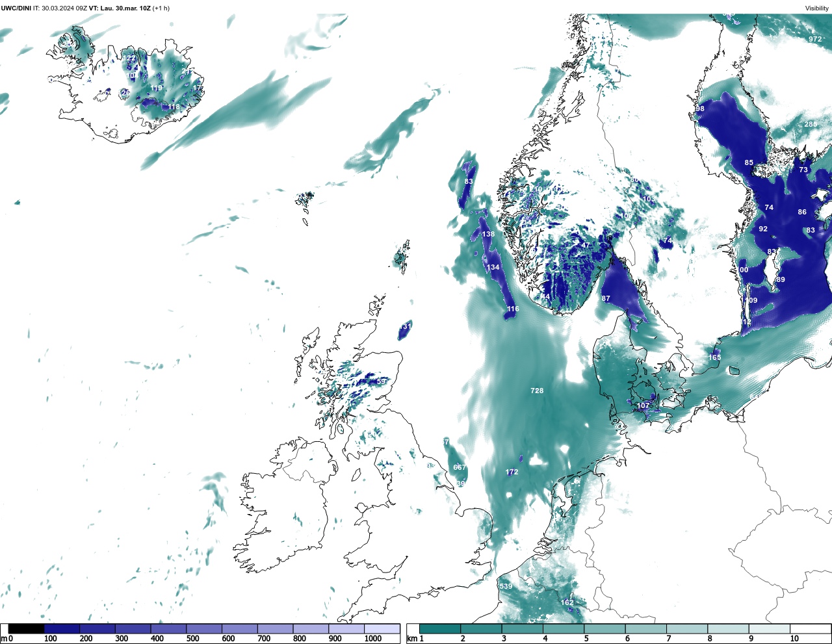Image resolution: width=832 pixels, height=644 pixels.
Task: Click the 1–2 km dark teal legend swatch
Action: point(440,628)
